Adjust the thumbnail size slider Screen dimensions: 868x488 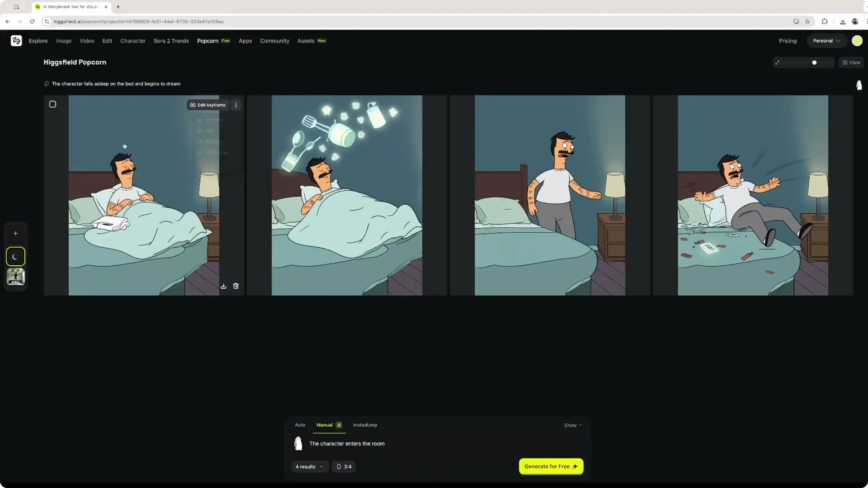click(814, 62)
